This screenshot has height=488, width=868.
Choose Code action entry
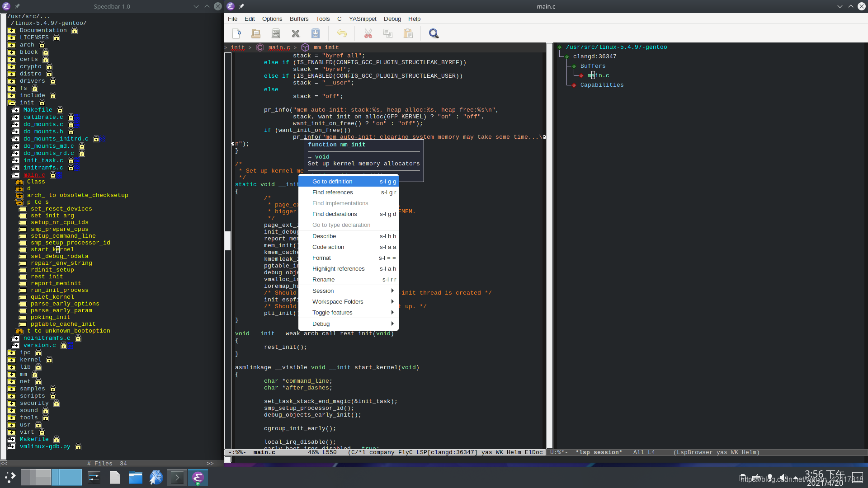pyautogui.click(x=349, y=247)
